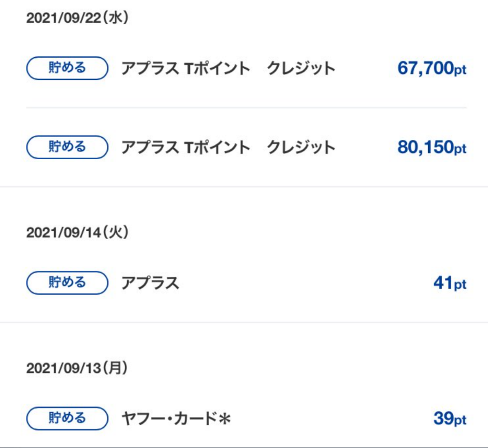This screenshot has width=488, height=448.
Task: Click the asterisk after ヤフー・カード
Action: pyautogui.click(x=225, y=420)
